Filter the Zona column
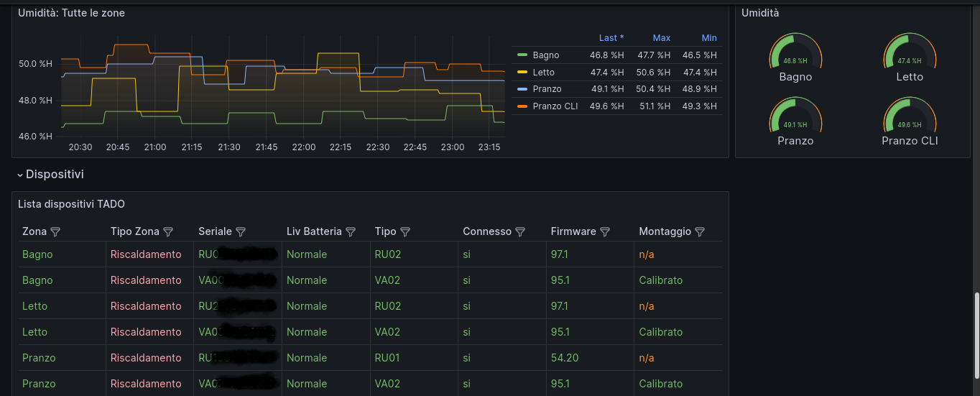Image resolution: width=980 pixels, height=396 pixels. [x=55, y=232]
